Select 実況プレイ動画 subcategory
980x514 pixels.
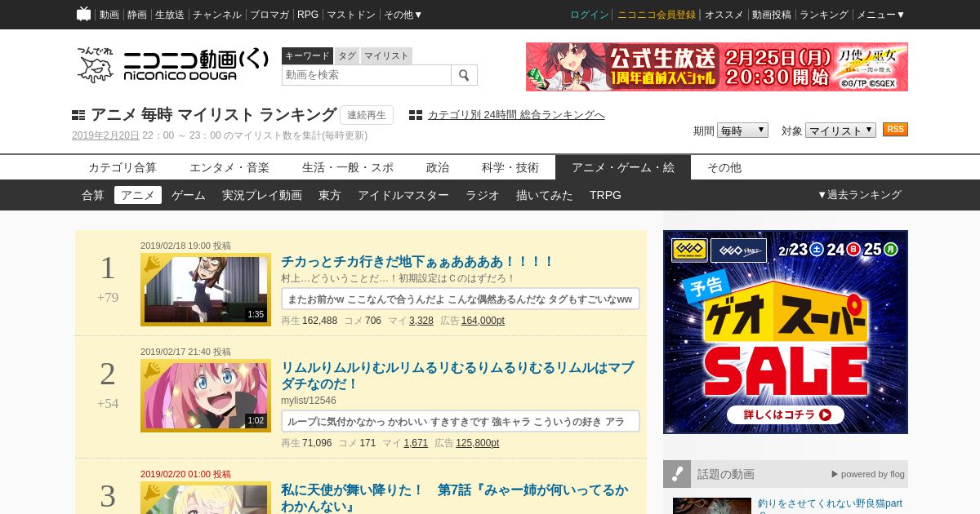262,195
